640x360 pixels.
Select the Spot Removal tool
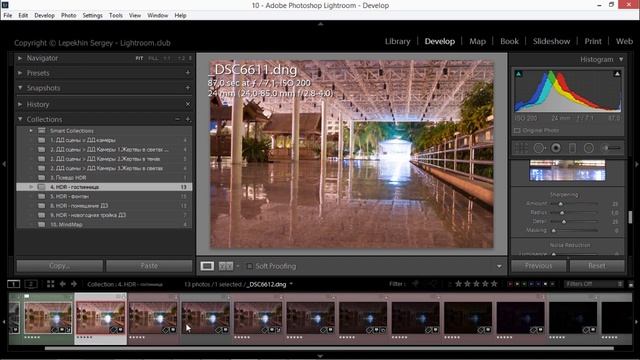pos(539,148)
